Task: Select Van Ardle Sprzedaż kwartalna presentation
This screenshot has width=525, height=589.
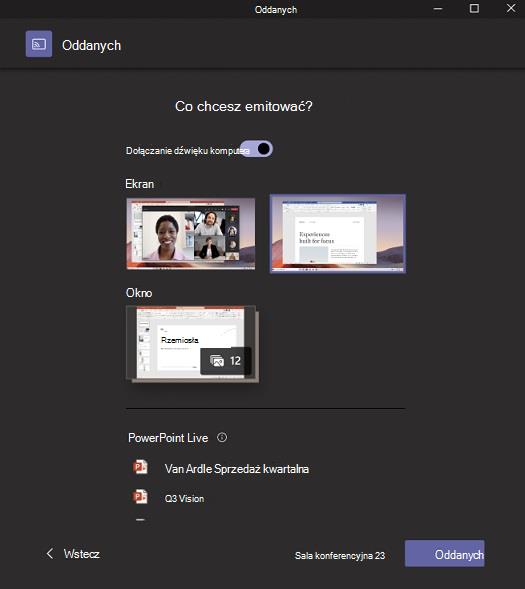Action: [x=237, y=469]
